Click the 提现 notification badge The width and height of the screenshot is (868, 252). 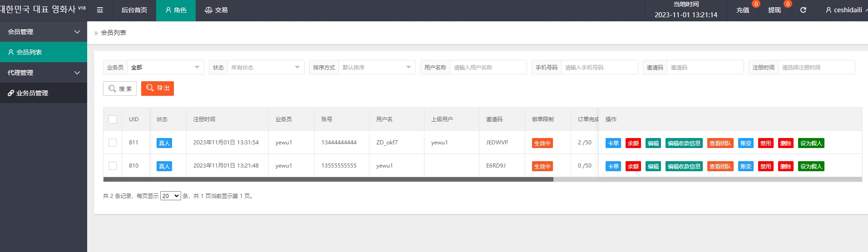(x=788, y=4)
